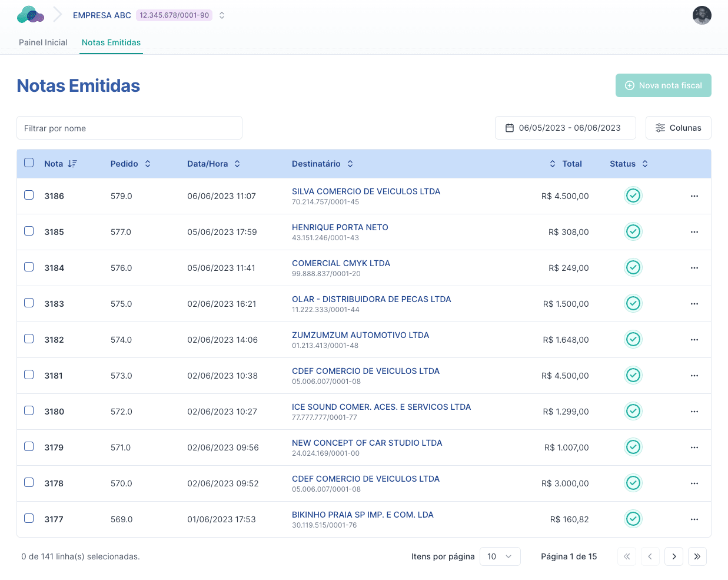
Task: Click the Filtrar por nome input field
Action: tap(129, 127)
